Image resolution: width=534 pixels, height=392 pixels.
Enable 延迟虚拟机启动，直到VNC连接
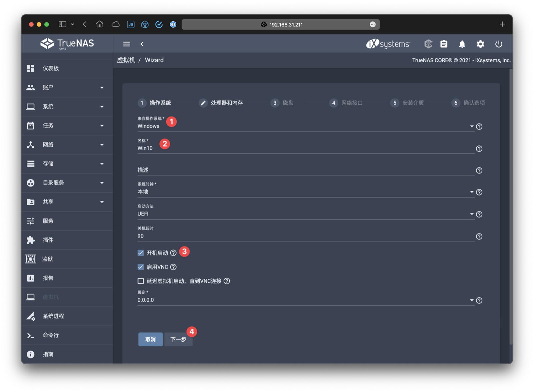tap(141, 281)
